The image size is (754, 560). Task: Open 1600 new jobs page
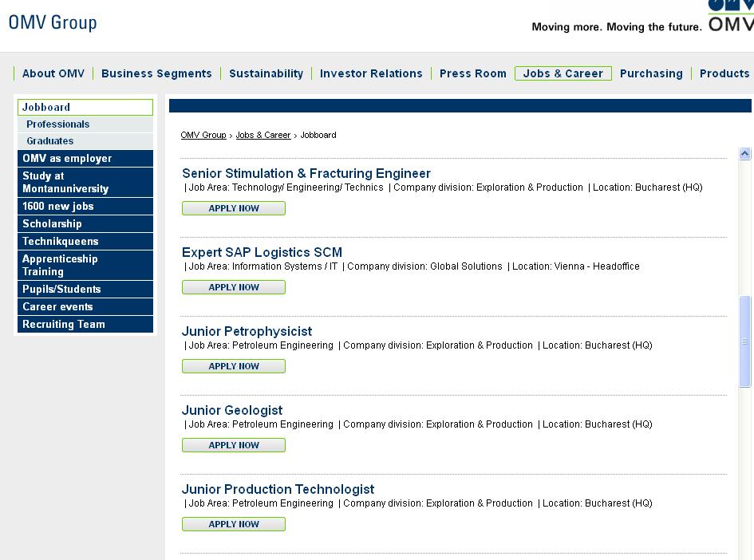85,207
